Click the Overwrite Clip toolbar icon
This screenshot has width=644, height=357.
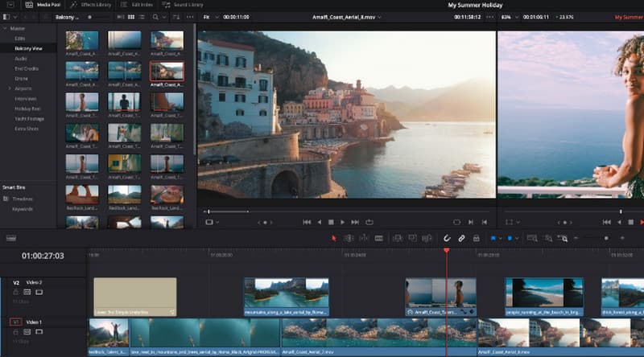point(412,239)
